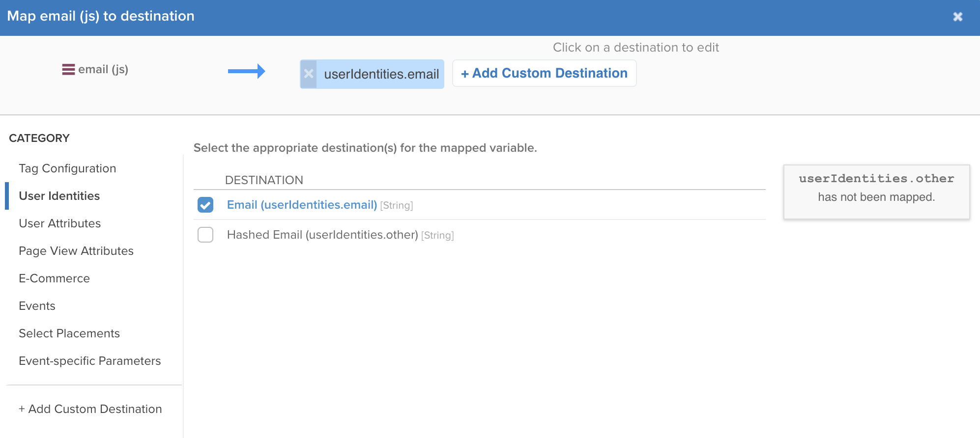
Task: Enable both destination checkboxes by clicking Hashed Email
Action: (x=205, y=235)
